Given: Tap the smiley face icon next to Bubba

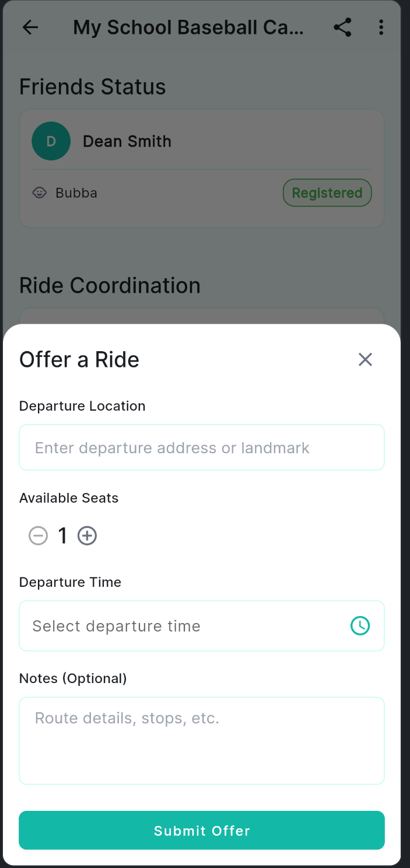Looking at the screenshot, I should click(x=38, y=192).
